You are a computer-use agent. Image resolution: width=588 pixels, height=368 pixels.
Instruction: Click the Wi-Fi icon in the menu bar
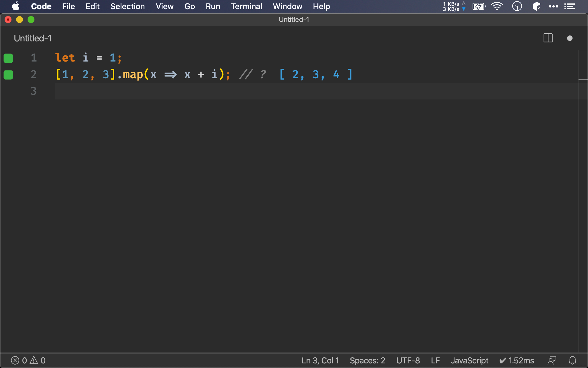[497, 6]
